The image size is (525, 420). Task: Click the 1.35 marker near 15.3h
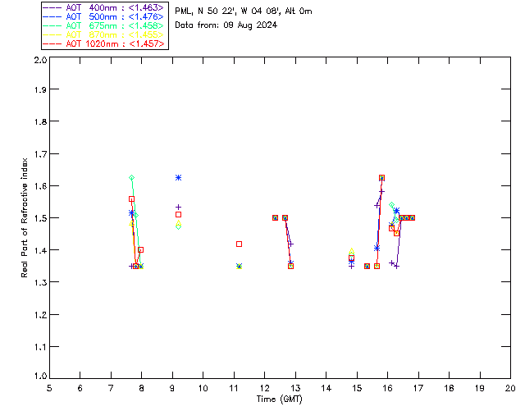(367, 266)
